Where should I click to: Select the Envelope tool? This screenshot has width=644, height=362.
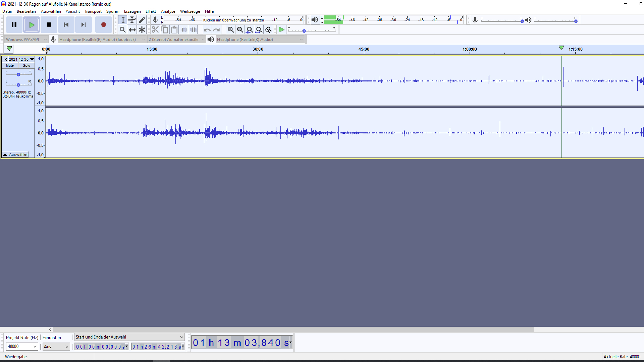[132, 20]
